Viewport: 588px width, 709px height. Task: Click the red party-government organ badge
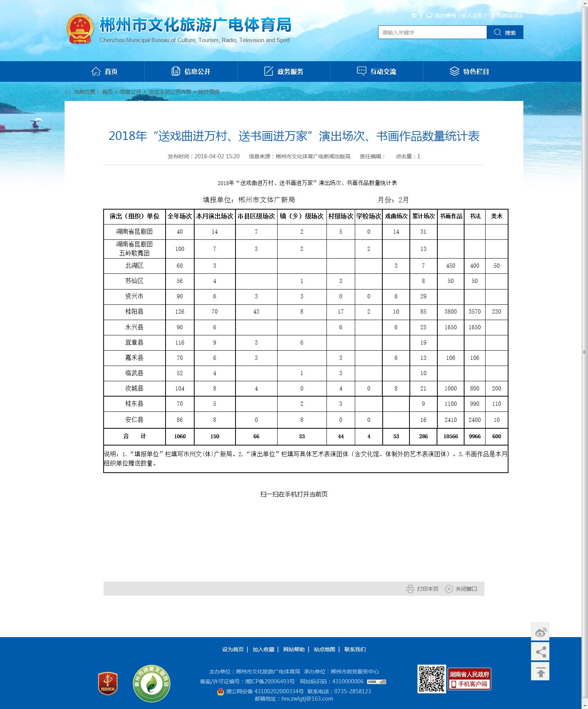pyautogui.click(x=108, y=683)
